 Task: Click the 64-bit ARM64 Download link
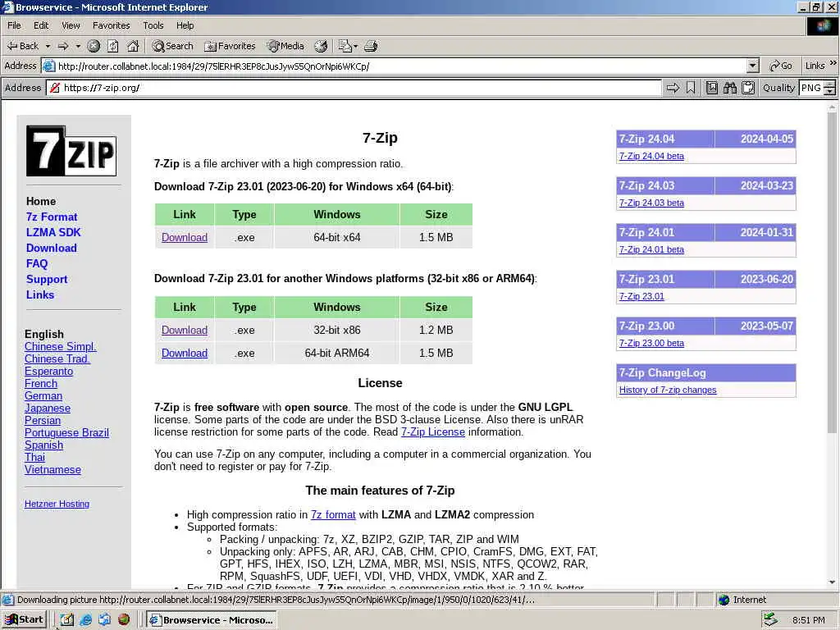click(x=185, y=353)
